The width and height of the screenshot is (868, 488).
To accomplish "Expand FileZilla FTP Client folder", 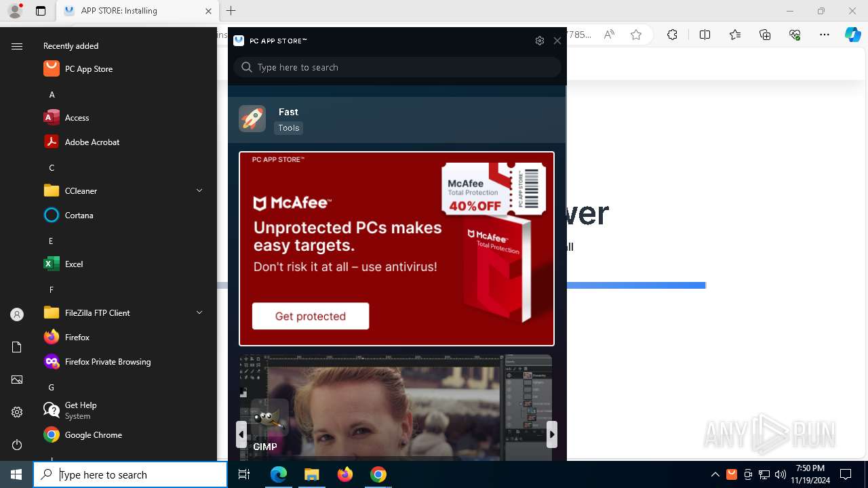I will coord(122,312).
